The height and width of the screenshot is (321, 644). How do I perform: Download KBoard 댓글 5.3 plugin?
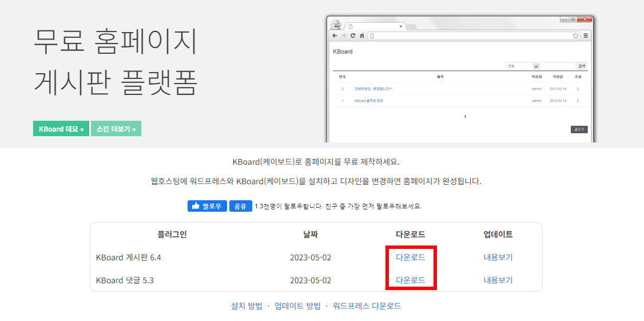(410, 281)
